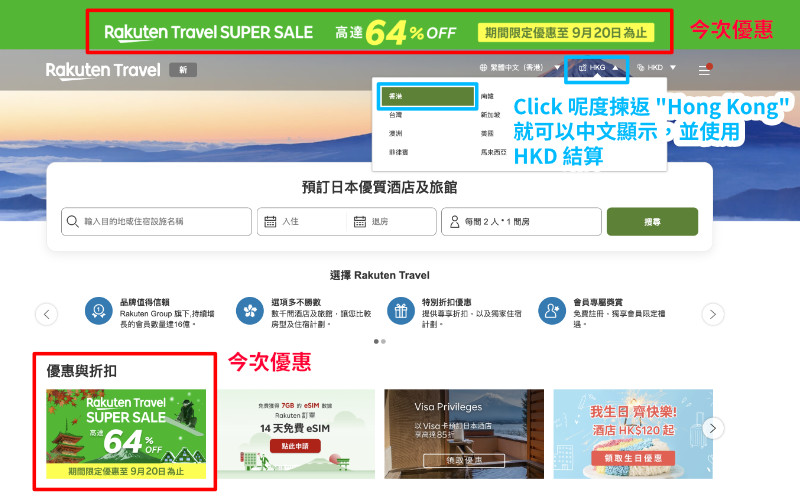Select 美國 in region menu
Image resolution: width=800 pixels, height=497 pixels.
487,133
